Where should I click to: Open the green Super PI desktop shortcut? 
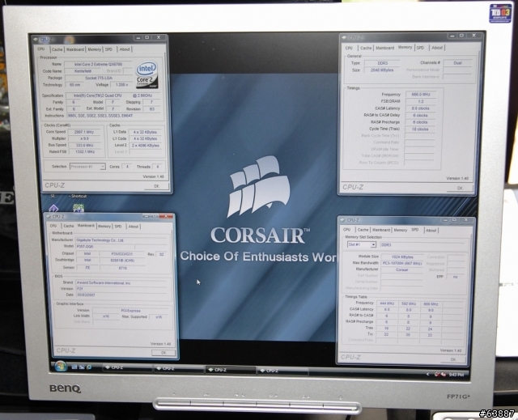pyautogui.click(x=79, y=208)
